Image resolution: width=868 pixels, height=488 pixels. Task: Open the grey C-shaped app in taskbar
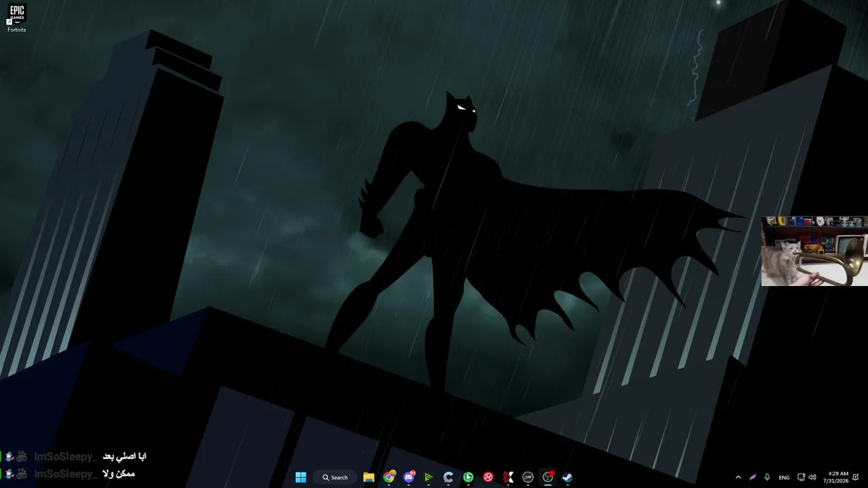[448, 477]
